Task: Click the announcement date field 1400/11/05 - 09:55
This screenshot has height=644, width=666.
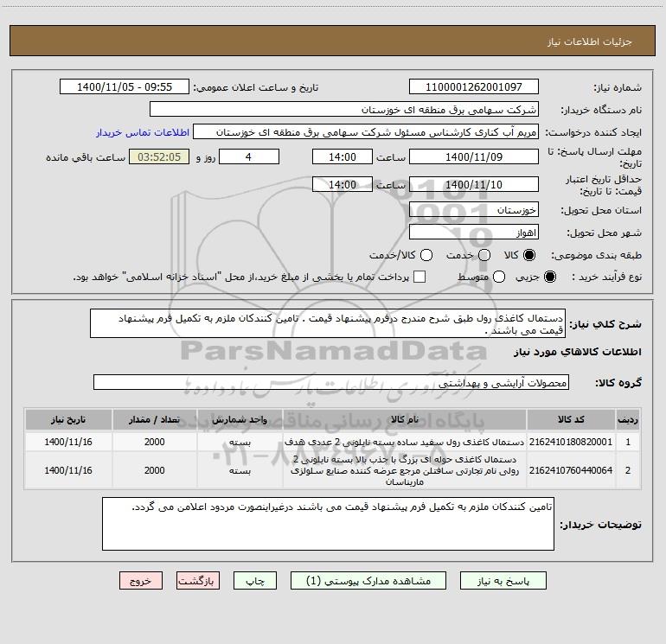Action: (x=125, y=86)
